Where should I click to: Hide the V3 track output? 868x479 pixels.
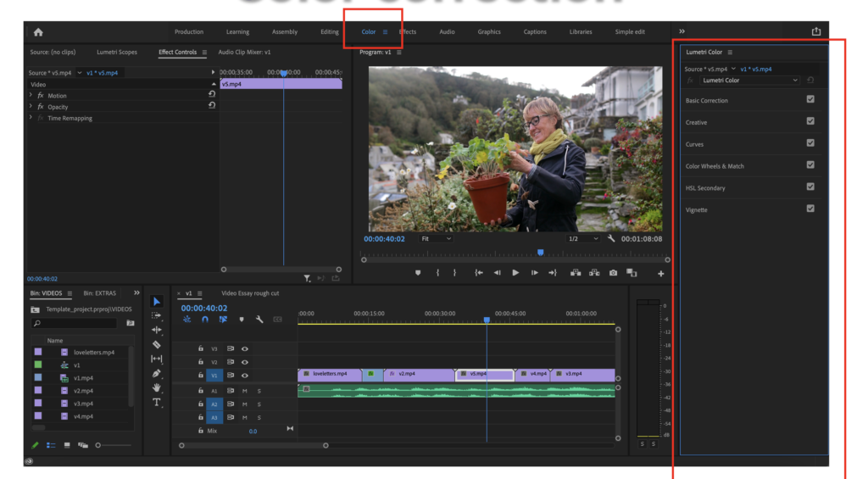pyautogui.click(x=245, y=348)
